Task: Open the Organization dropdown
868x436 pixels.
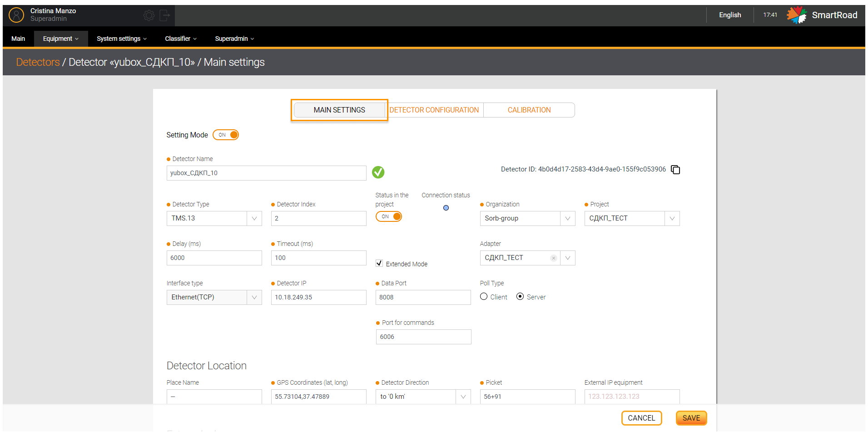Action: (528, 218)
